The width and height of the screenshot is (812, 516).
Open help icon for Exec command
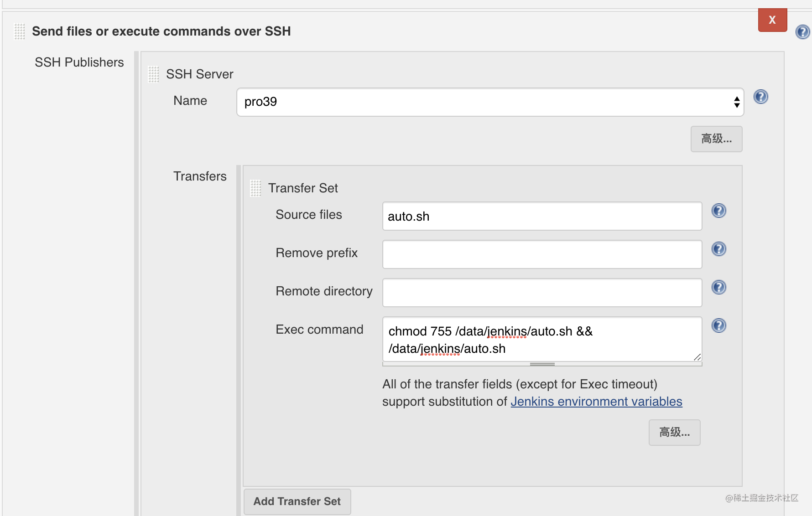(718, 325)
